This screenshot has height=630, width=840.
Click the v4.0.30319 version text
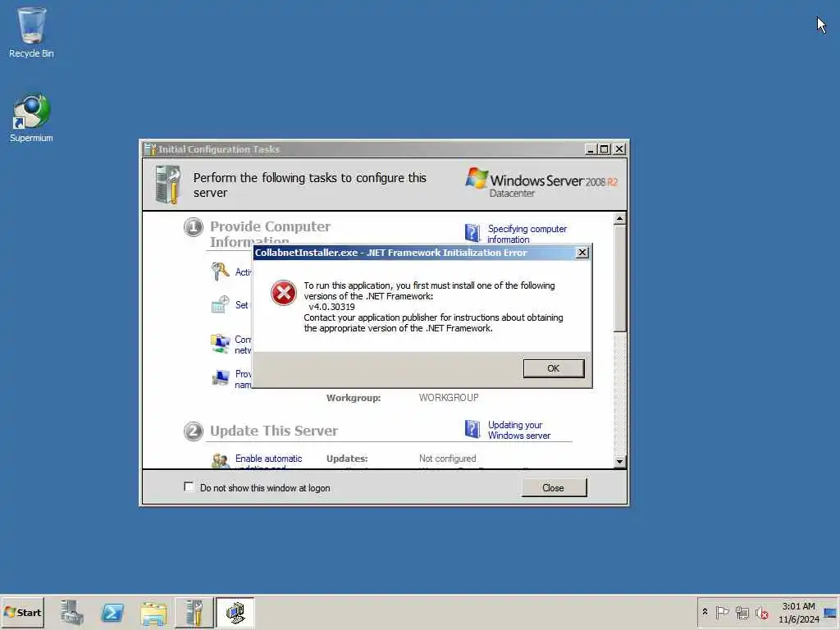click(331, 307)
